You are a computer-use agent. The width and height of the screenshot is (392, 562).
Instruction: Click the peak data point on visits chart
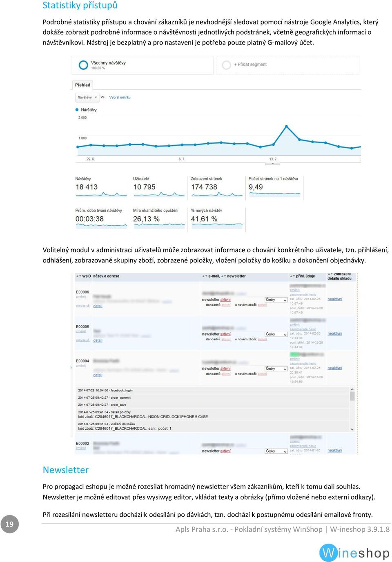click(286, 126)
